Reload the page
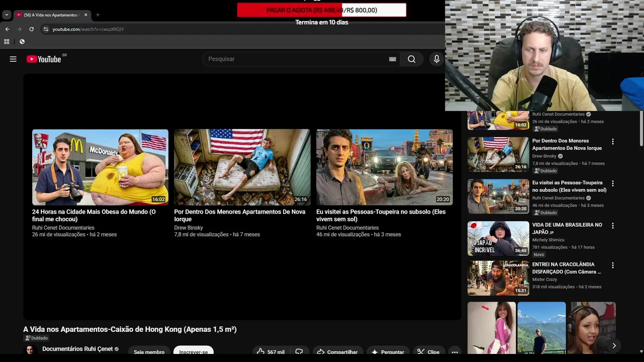The width and height of the screenshot is (644, 362). click(31, 29)
